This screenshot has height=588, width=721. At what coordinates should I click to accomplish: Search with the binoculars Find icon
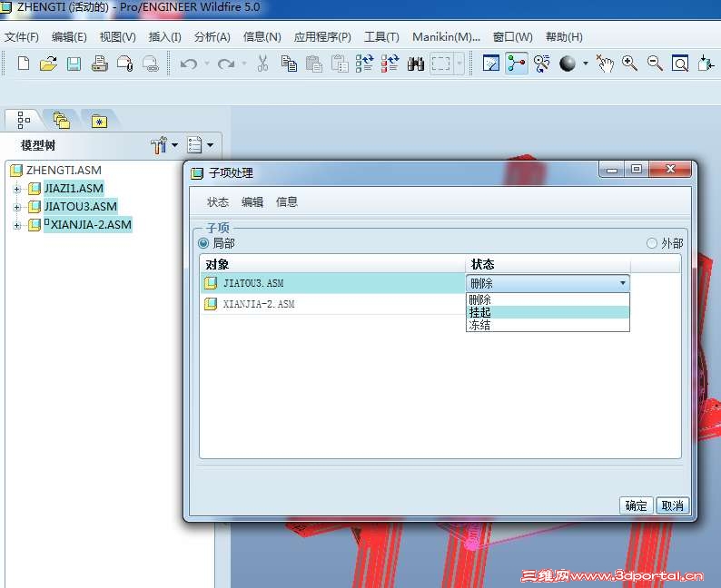416,64
